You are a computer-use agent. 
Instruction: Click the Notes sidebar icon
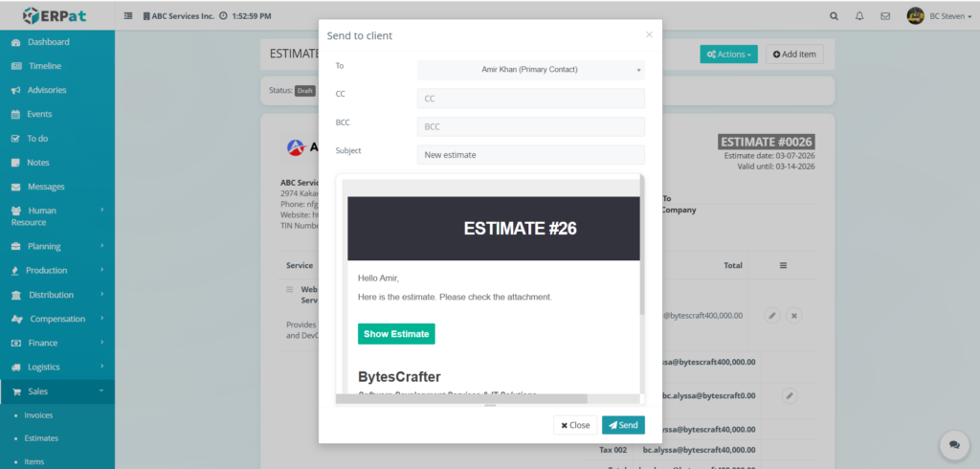coord(16,163)
